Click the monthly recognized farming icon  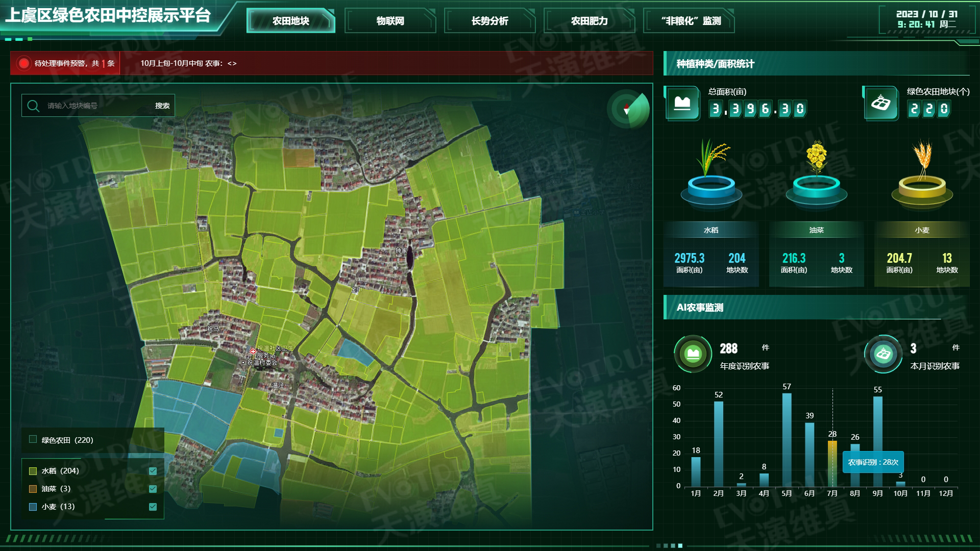[883, 354]
